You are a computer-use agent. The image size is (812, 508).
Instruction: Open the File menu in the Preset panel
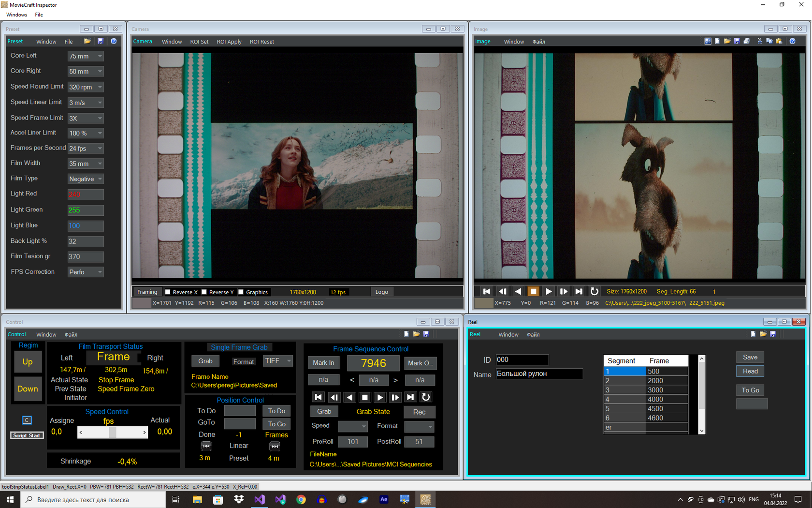(69, 42)
